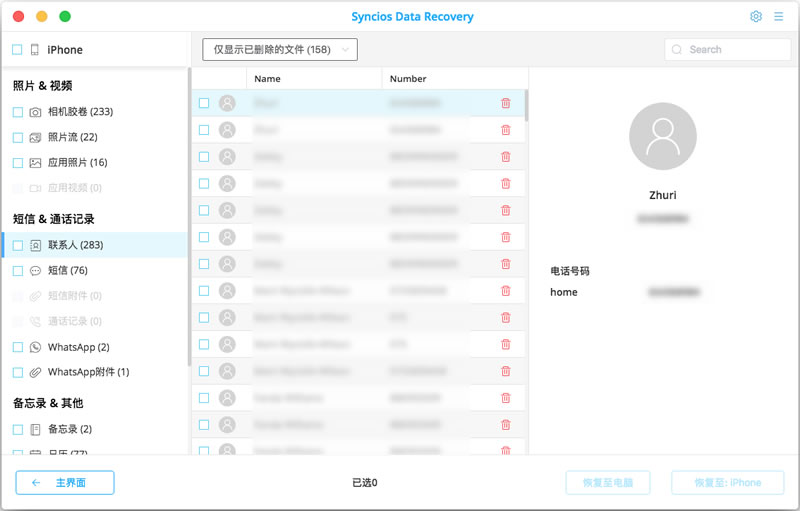Screen dimensions: 800x511
Task: Click 主界面 back button
Action: tap(65, 482)
